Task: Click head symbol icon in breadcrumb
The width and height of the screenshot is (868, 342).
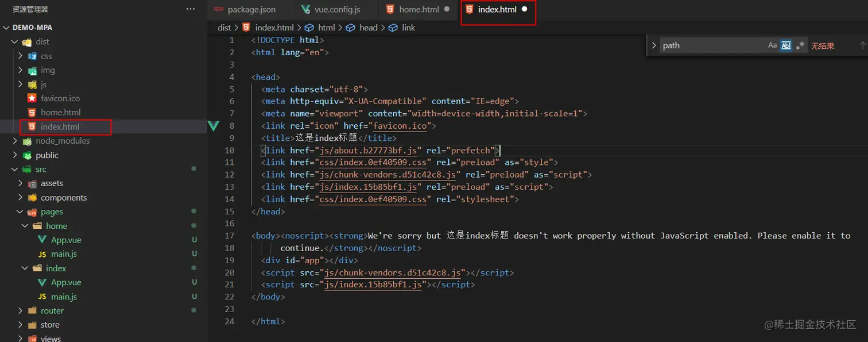Action: coord(350,28)
